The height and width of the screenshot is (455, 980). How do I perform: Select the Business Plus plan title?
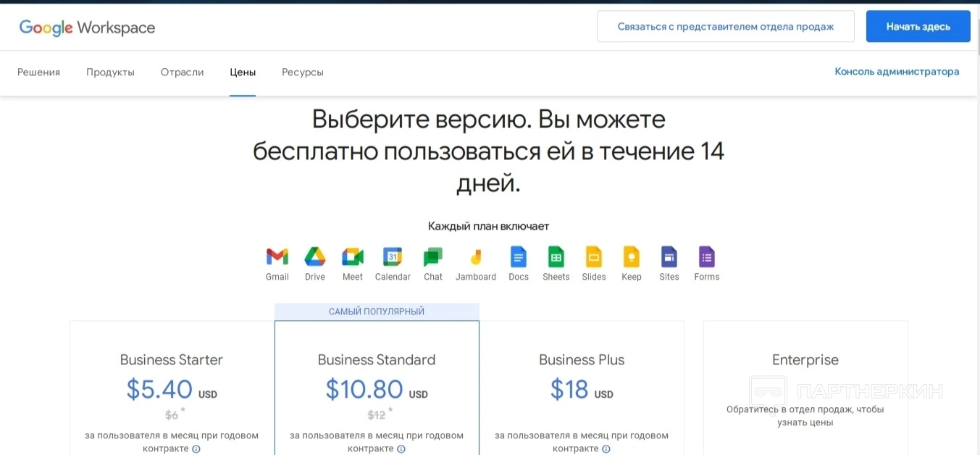[x=582, y=359]
